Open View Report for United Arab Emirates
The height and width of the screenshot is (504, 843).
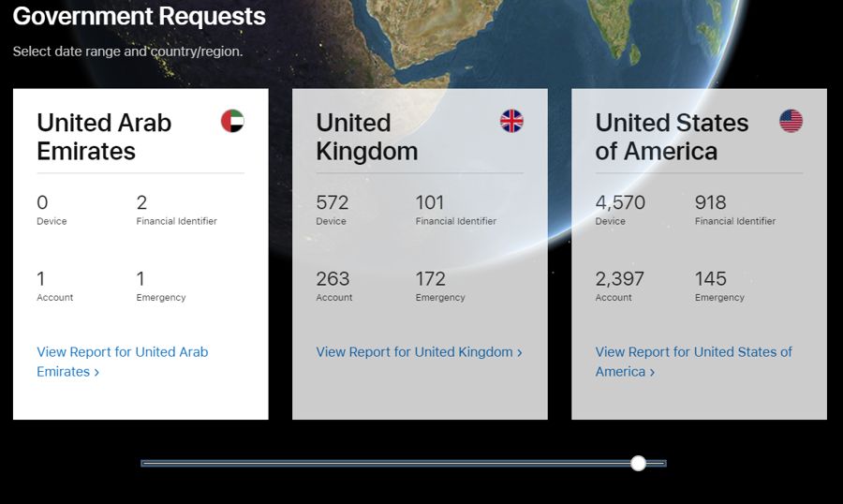point(122,362)
